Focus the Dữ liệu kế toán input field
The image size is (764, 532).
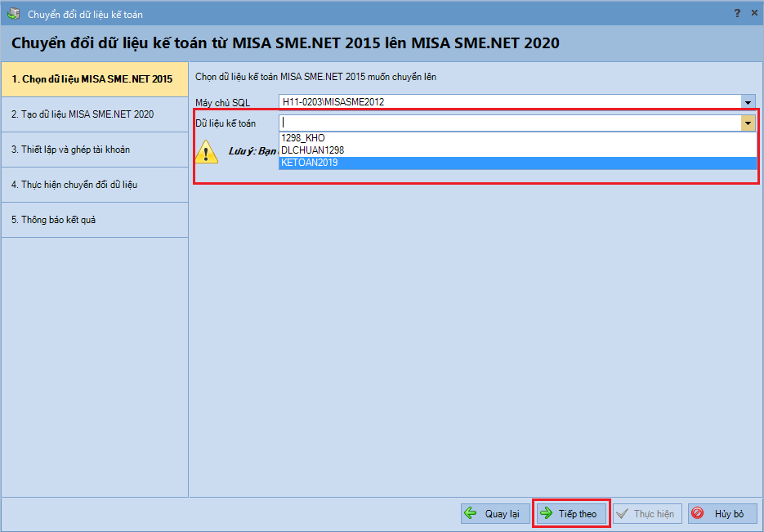coord(510,123)
